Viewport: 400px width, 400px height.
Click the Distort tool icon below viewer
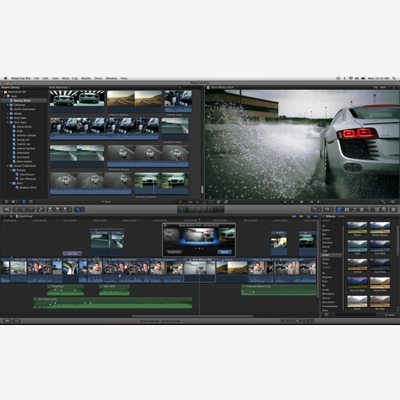226,202
